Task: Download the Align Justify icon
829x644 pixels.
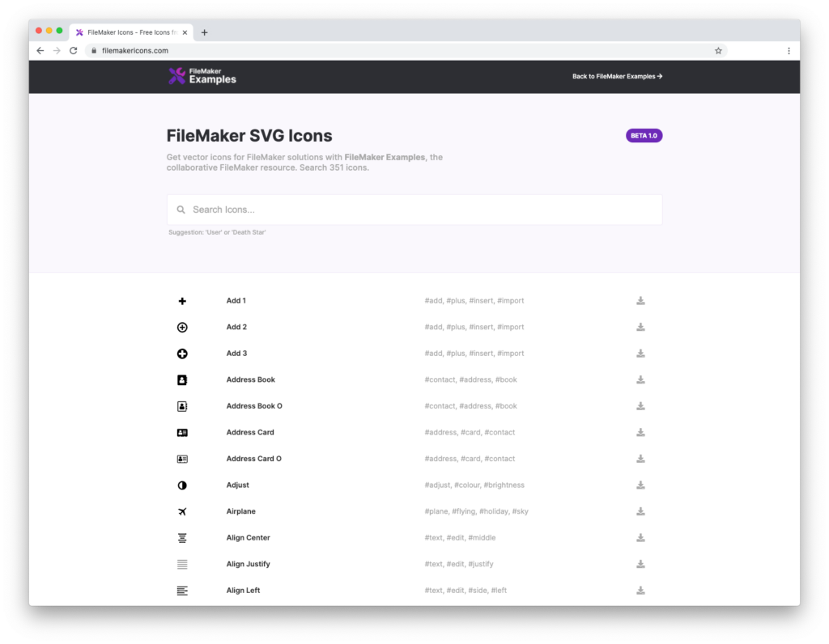Action: coord(640,564)
